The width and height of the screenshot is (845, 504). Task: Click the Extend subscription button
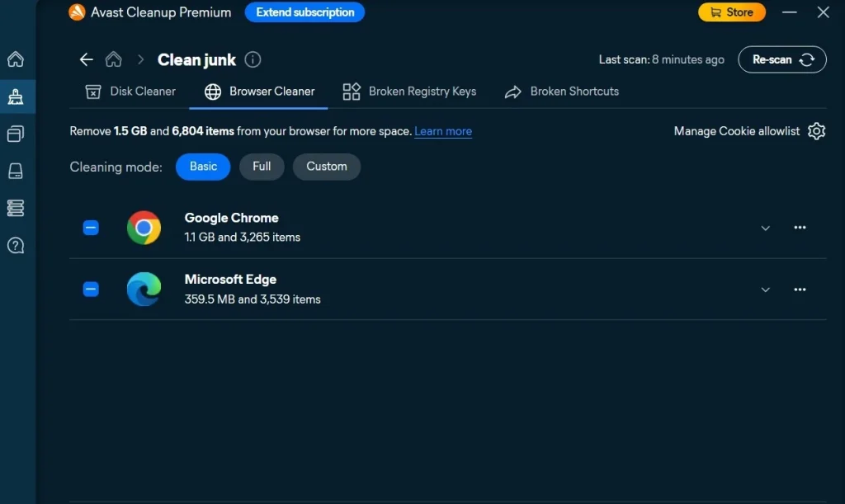305,12
